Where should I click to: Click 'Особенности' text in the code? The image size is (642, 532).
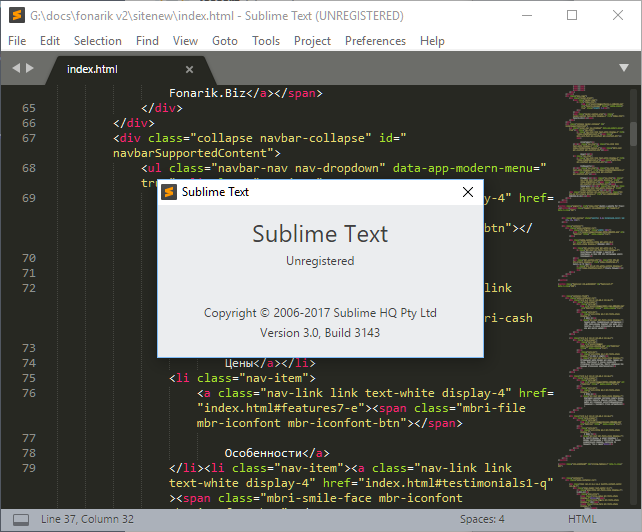pyautogui.click(x=263, y=453)
